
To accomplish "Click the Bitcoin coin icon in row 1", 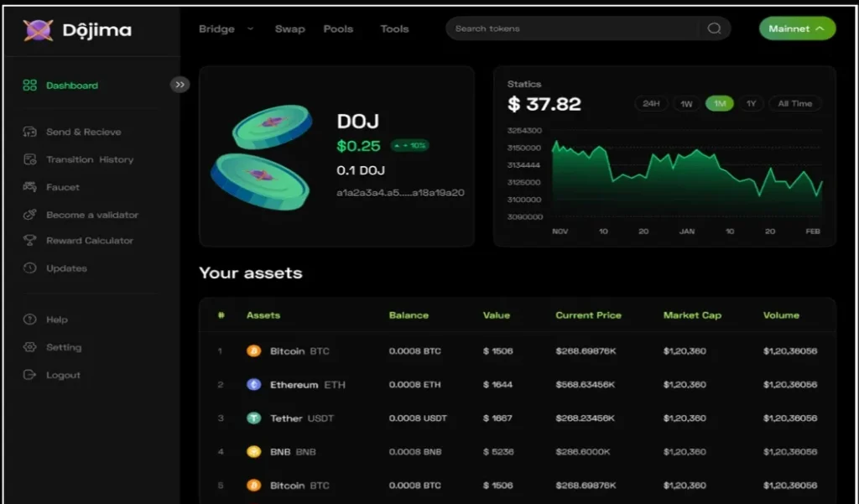I will click(x=253, y=351).
